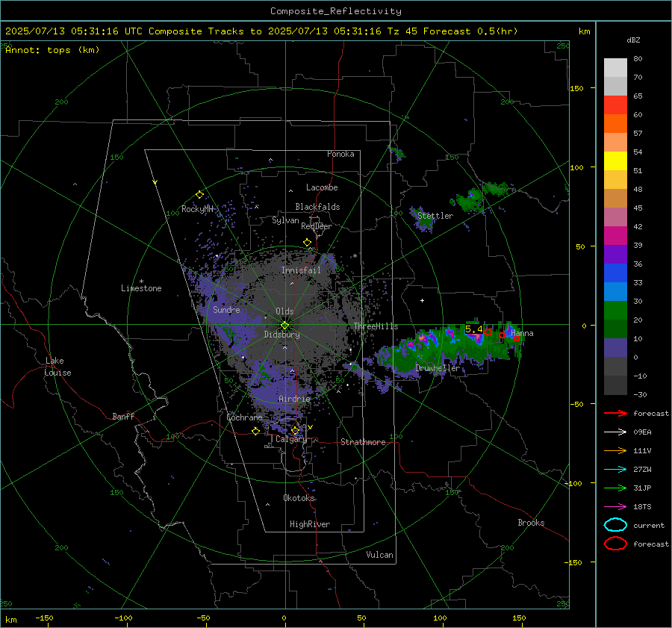Image resolution: width=672 pixels, height=628 pixels.
Task: Click the Vulcan label
Action: coord(380,555)
